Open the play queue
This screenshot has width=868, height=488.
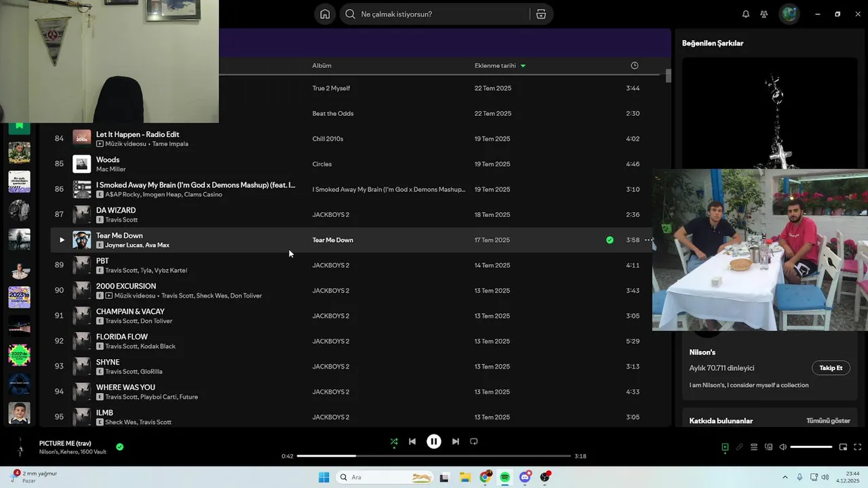[754, 447]
